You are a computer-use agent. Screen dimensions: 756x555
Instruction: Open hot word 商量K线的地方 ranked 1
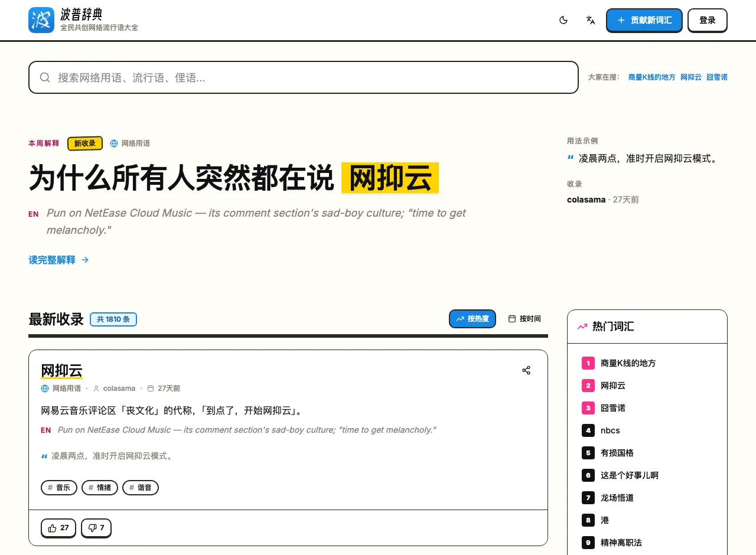pos(628,363)
